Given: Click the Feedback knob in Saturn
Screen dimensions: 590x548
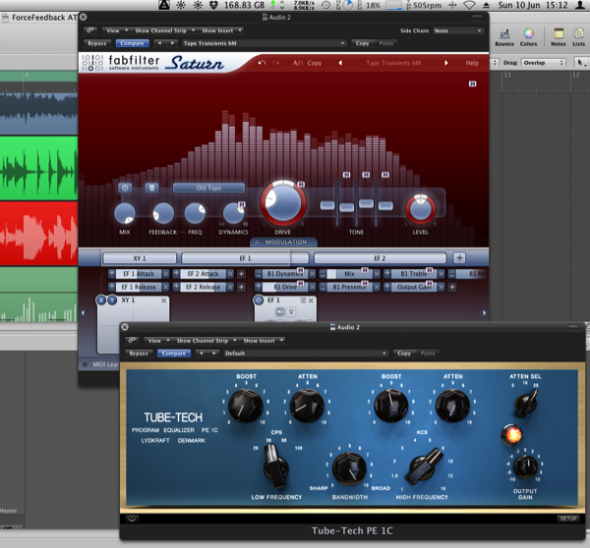Looking at the screenshot, I should [163, 213].
